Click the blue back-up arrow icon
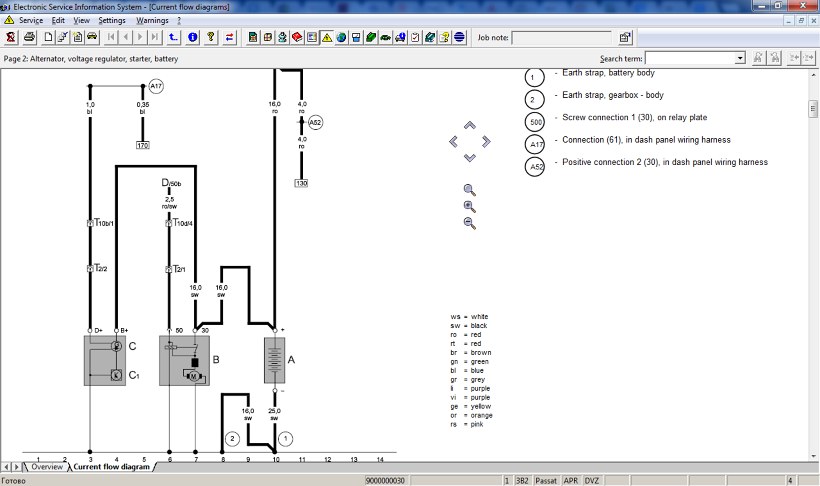 [173, 37]
